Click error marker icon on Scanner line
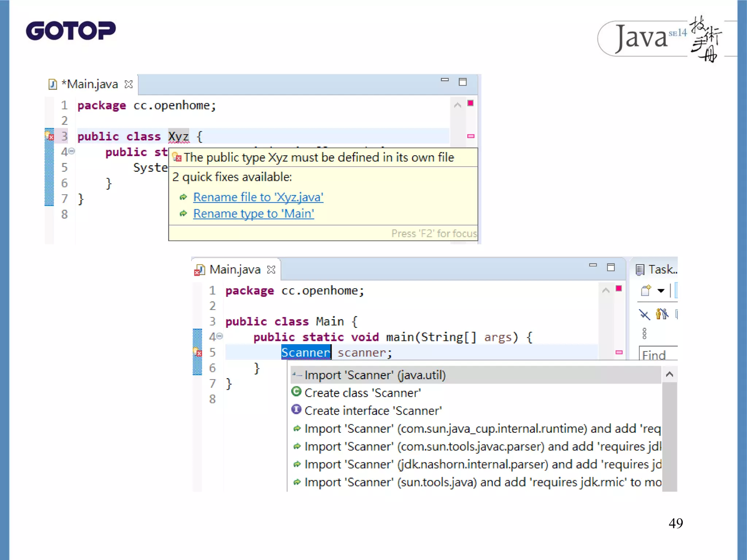747x560 pixels. 197,352
